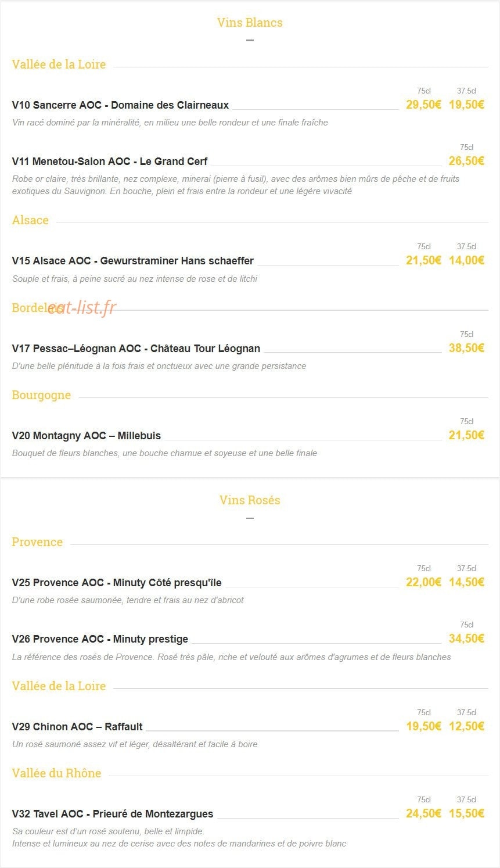Open the Bourgogne region heading
500x868 pixels.
coord(41,396)
